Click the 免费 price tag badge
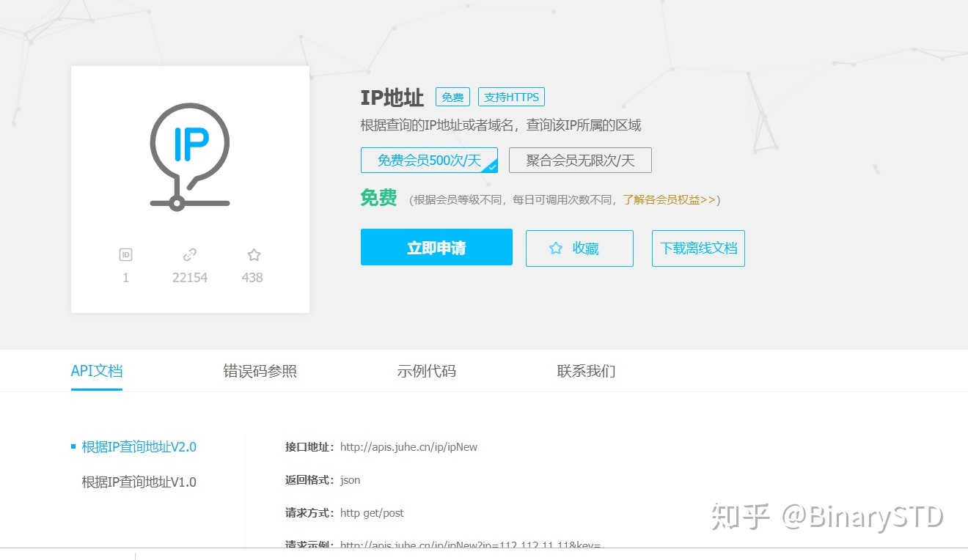Viewport: 968px width, 560px height. (452, 96)
